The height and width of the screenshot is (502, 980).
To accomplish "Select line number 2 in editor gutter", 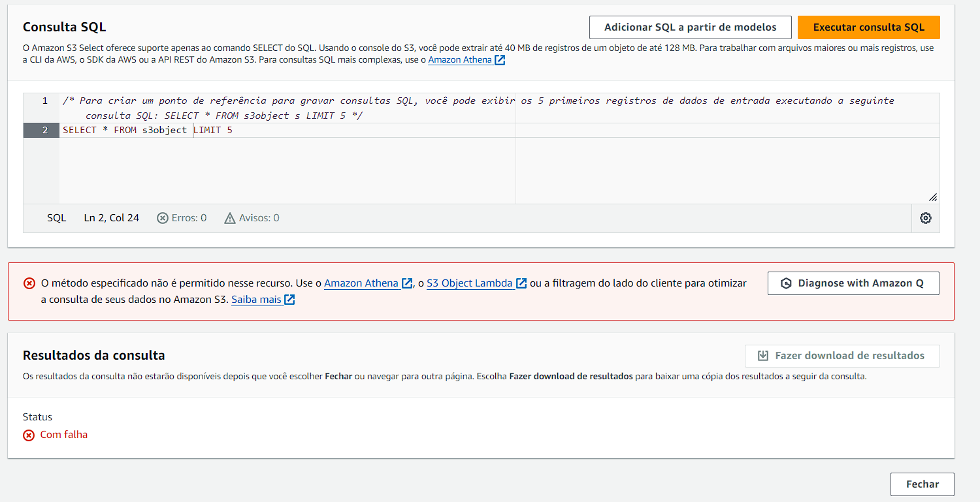I will pos(45,130).
